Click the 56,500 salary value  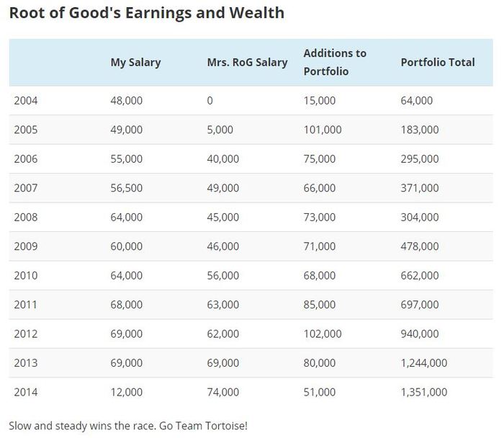127,188
